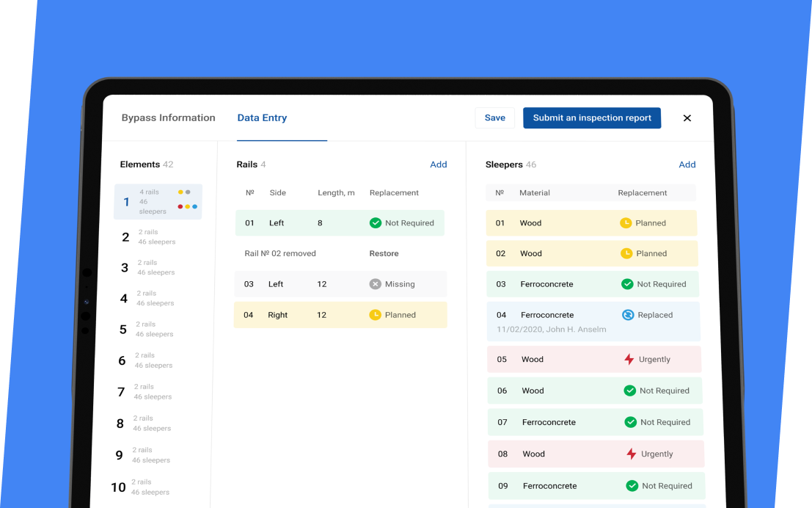Click the yellow Planned clock icon on rail 04

pos(376,315)
